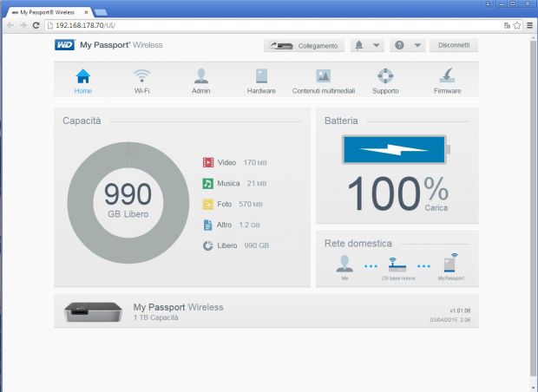Viewport: 538px width, 392px height.
Task: Reload the page in the browser
Action: point(36,25)
